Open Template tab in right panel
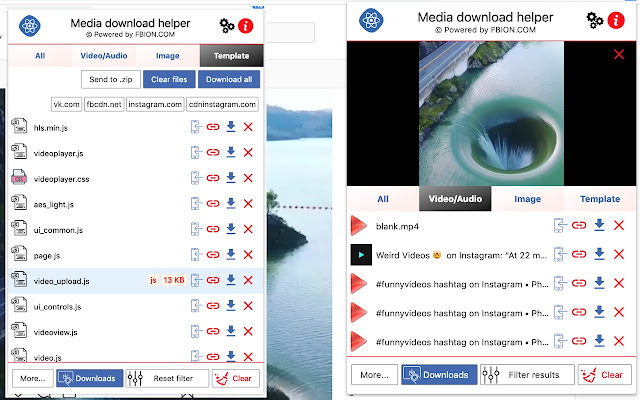Viewport: 640px width, 400px height. click(x=600, y=199)
